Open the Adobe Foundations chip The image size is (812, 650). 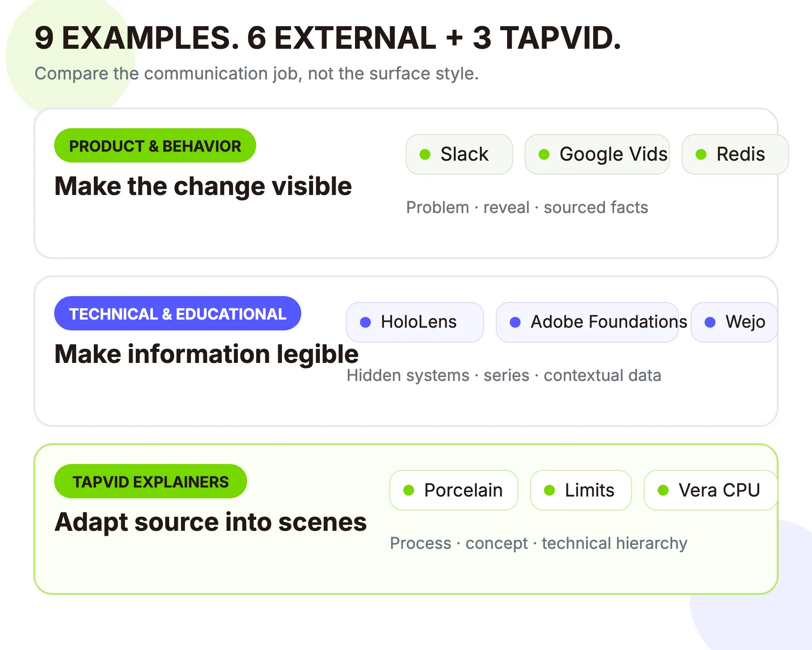click(587, 322)
